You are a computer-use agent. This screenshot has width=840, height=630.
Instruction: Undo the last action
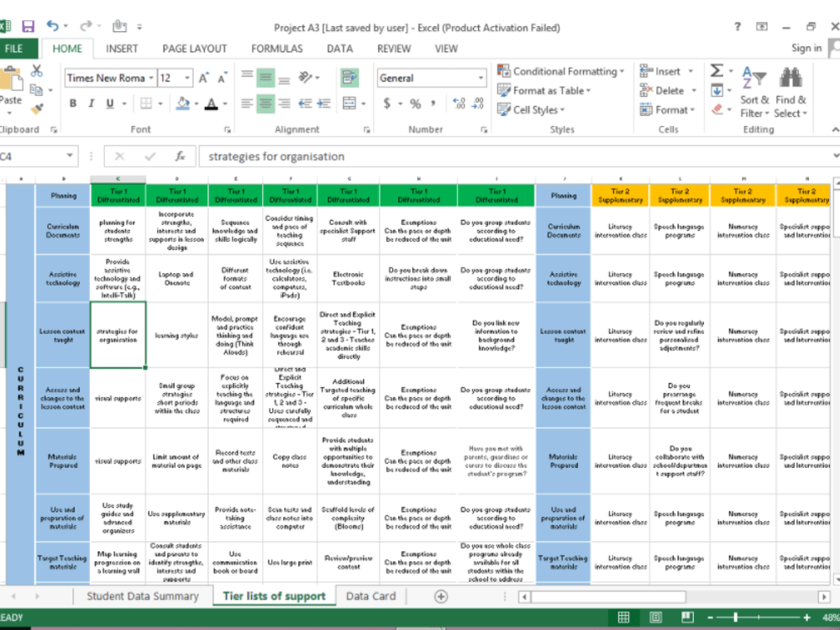click(x=52, y=26)
